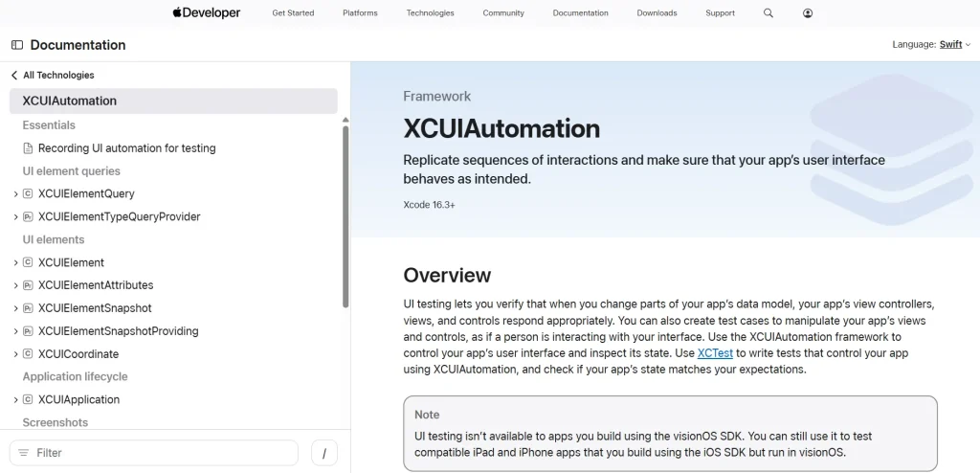Screen dimensions: 980x473
Task: Open the XCUICoordinate page
Action: tap(78, 353)
